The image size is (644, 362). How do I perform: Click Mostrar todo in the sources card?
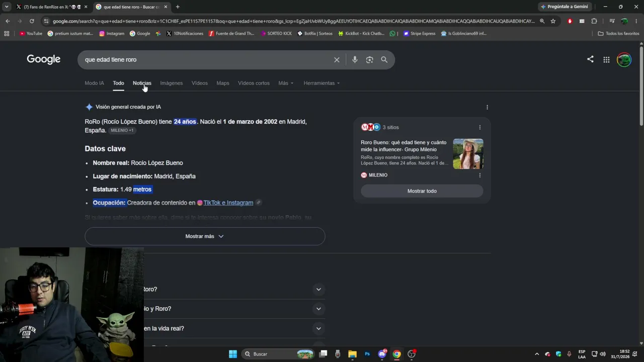point(422,191)
